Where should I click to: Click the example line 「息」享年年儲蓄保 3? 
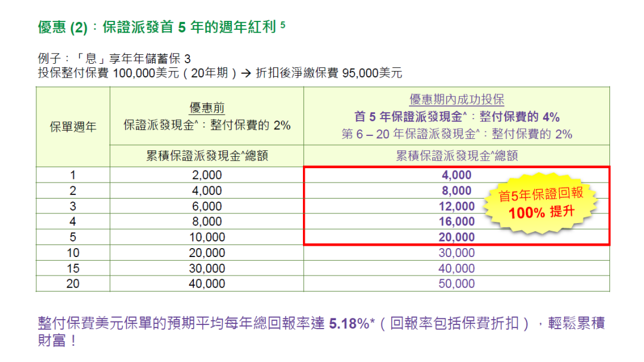(113, 59)
